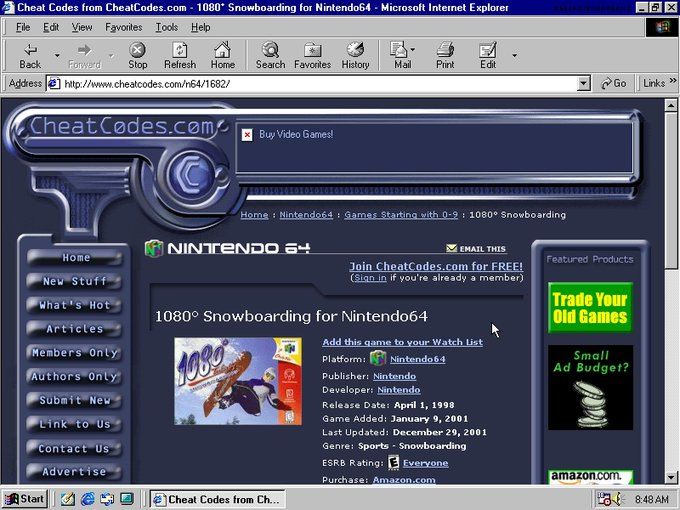Viewport: 680px width, 510px height.
Task: Open the Forward button dropdown arrow
Action: (x=111, y=56)
